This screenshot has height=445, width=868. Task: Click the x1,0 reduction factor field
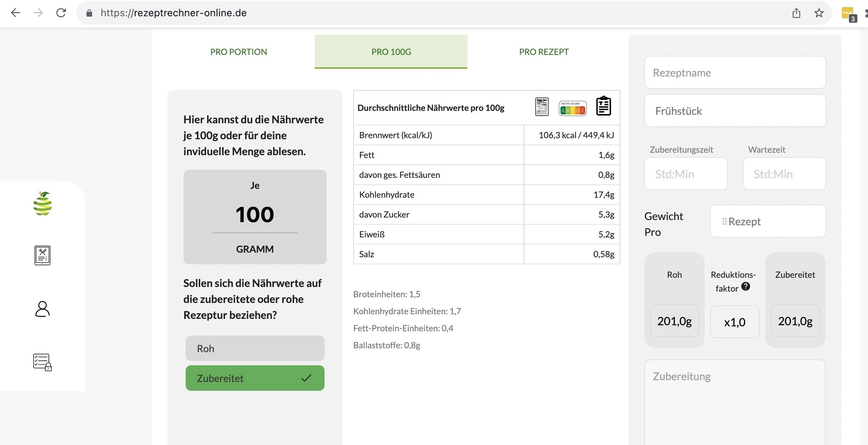pos(734,322)
